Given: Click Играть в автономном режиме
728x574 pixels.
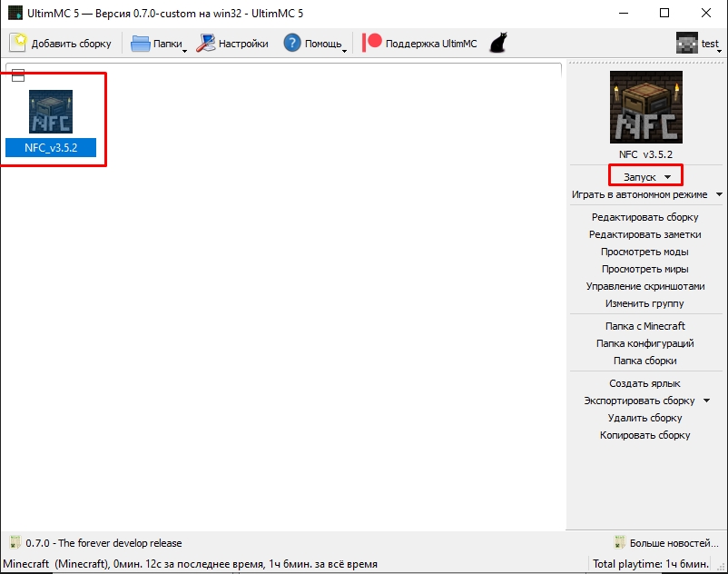Looking at the screenshot, I should coord(639,194).
